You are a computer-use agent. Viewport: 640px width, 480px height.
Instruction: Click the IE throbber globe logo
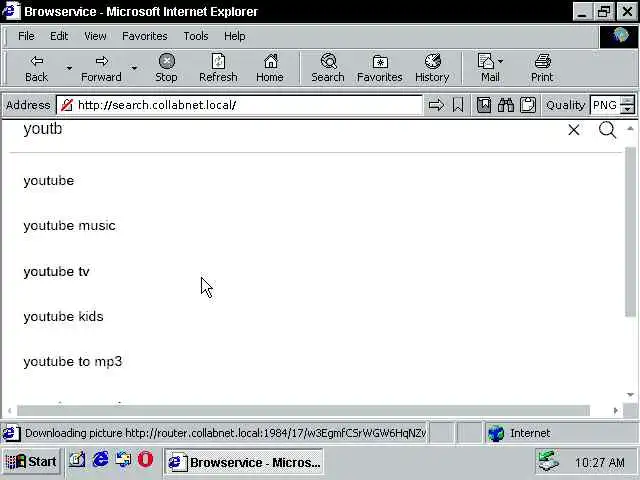point(619,37)
